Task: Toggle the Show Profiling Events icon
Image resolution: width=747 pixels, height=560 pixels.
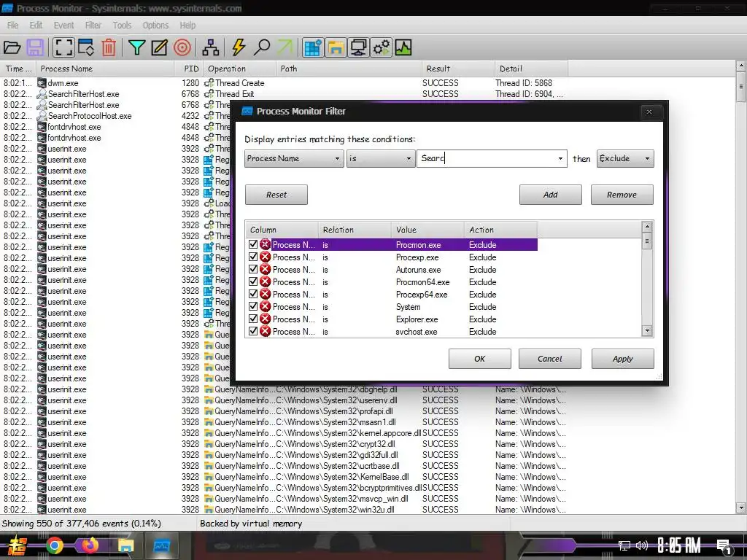Action: click(403, 47)
